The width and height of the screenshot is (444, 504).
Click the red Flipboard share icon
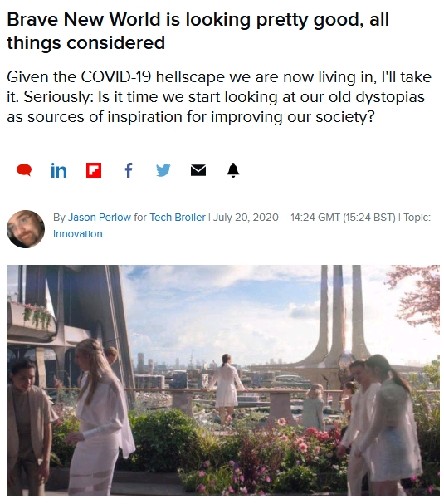click(94, 170)
